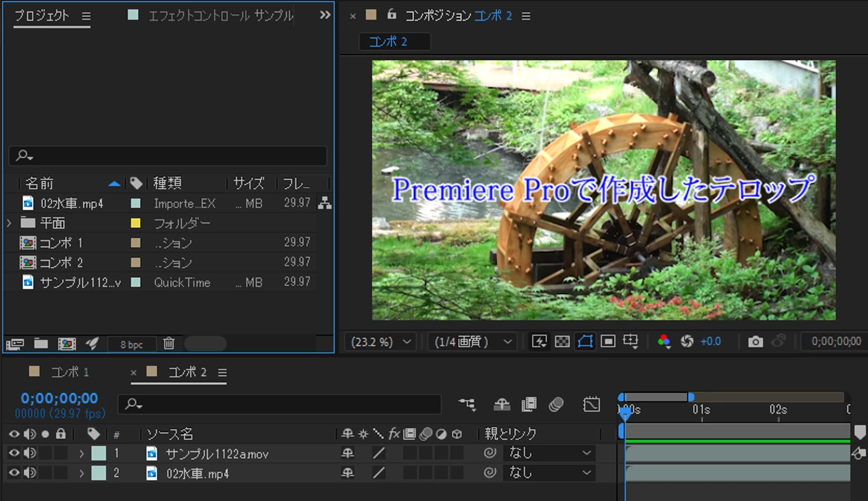Screen dimensions: 868x501
Task: Toggle shy switch for サンプル1122a.mov layer
Action: coord(347,454)
